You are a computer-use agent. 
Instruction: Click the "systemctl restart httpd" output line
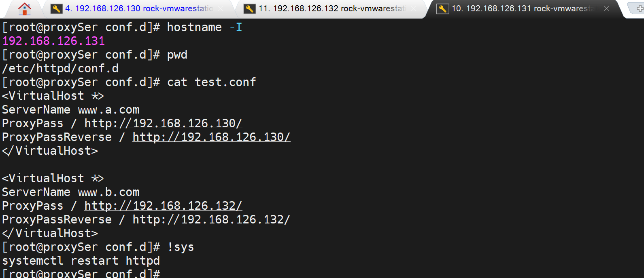pos(81,261)
